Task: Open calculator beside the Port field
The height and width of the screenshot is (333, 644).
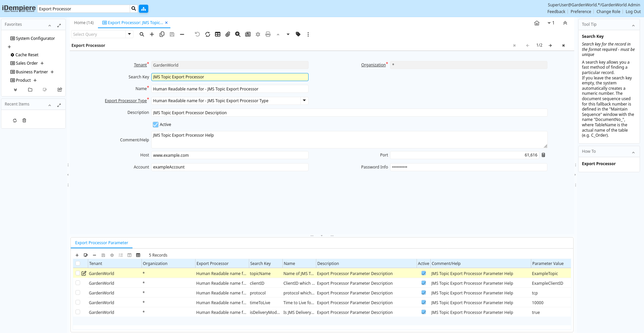Action: (543, 155)
